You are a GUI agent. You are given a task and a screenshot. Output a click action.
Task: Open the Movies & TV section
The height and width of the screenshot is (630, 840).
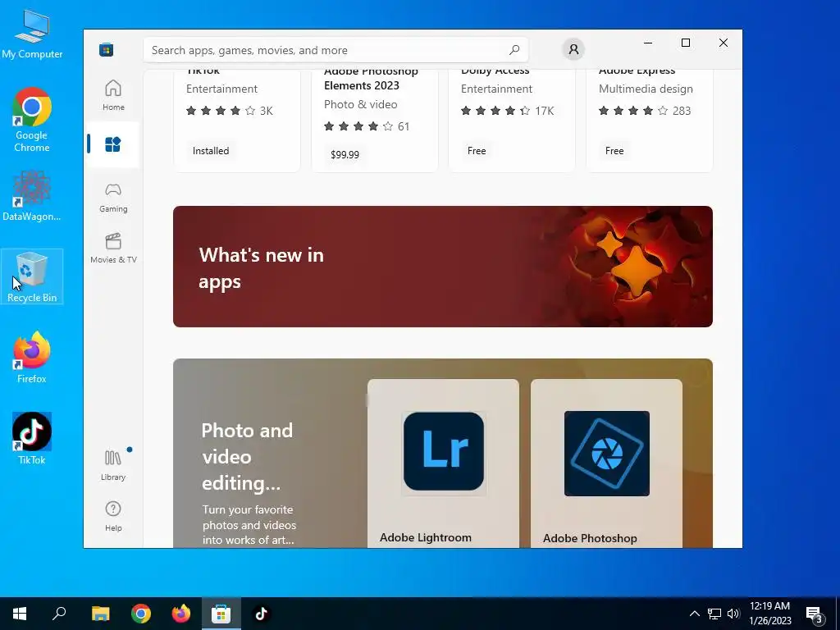tap(113, 249)
